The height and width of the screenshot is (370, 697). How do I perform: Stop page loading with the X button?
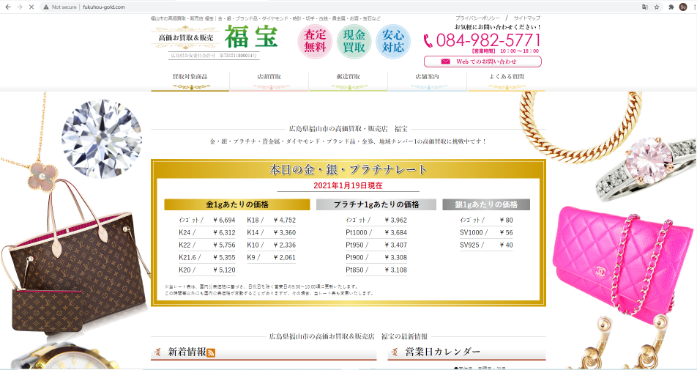click(31, 7)
